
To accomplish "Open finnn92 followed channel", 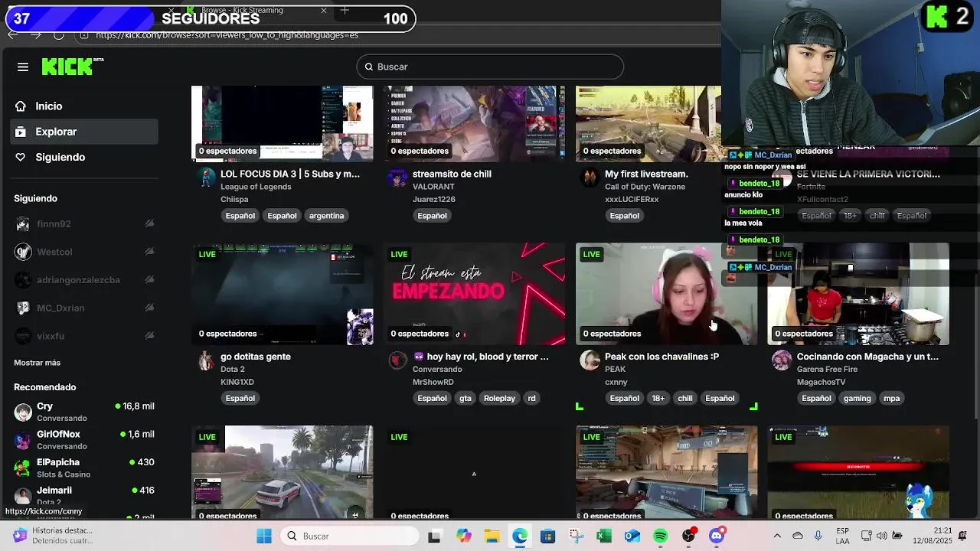I will [54, 223].
